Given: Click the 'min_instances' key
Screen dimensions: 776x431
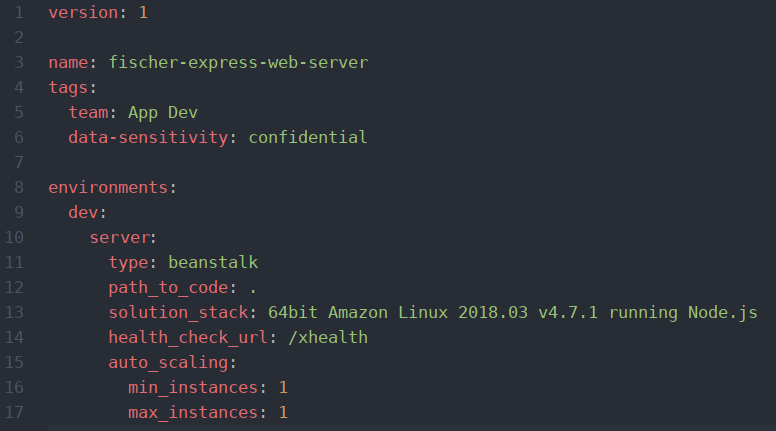Looking at the screenshot, I should [193, 387].
